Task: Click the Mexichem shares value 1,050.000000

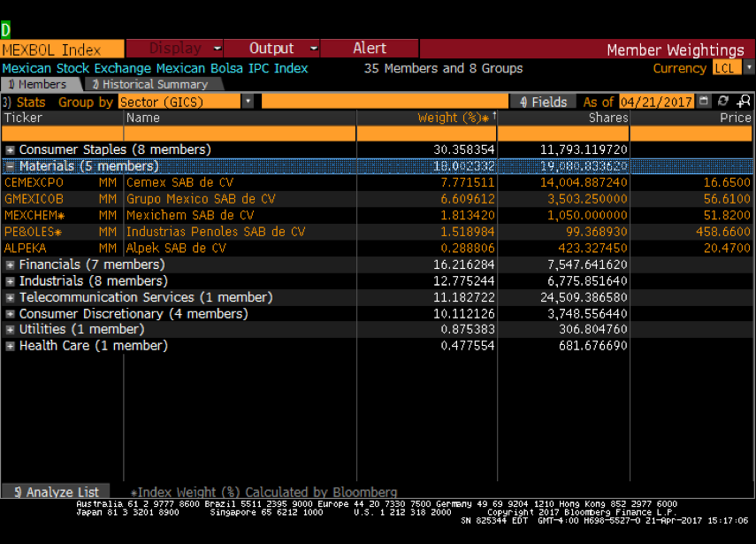Action: [x=587, y=216]
